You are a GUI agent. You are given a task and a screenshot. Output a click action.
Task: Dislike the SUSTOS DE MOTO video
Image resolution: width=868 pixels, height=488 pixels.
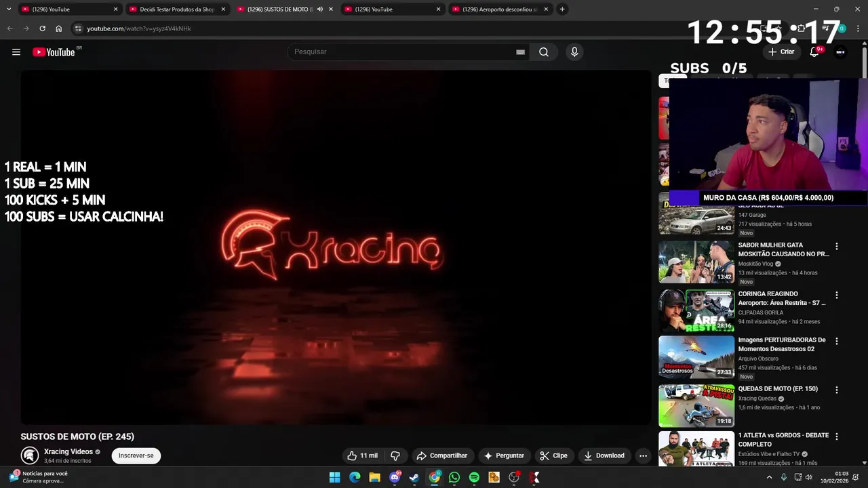click(x=395, y=455)
